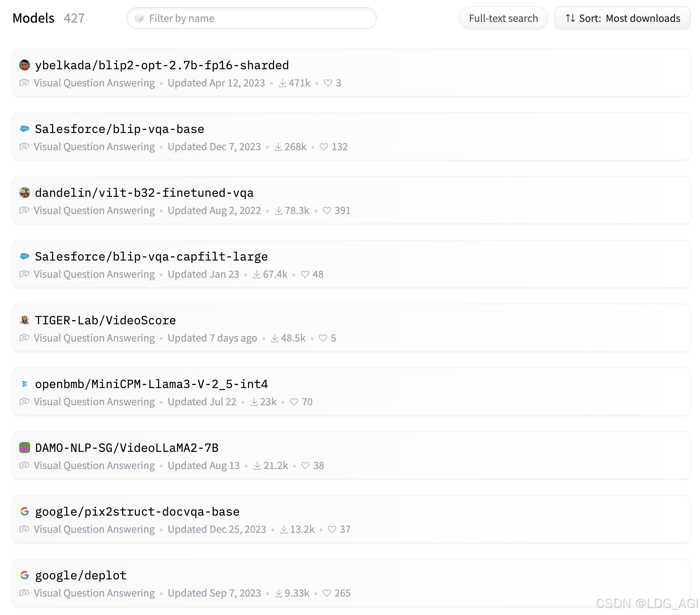The height and width of the screenshot is (615, 700).
Task: Click the green DAMO-NLP-SG avatar icon
Action: coord(25,448)
